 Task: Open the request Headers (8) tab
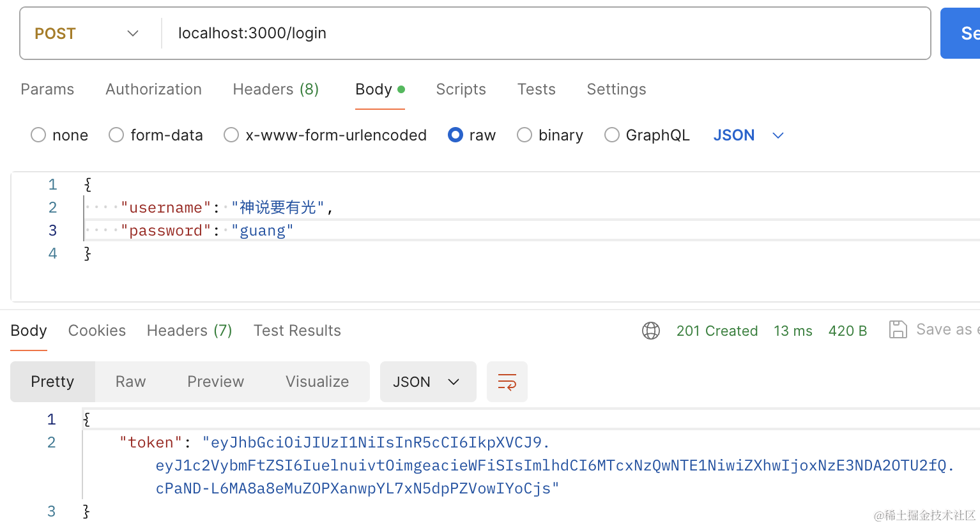click(x=275, y=89)
